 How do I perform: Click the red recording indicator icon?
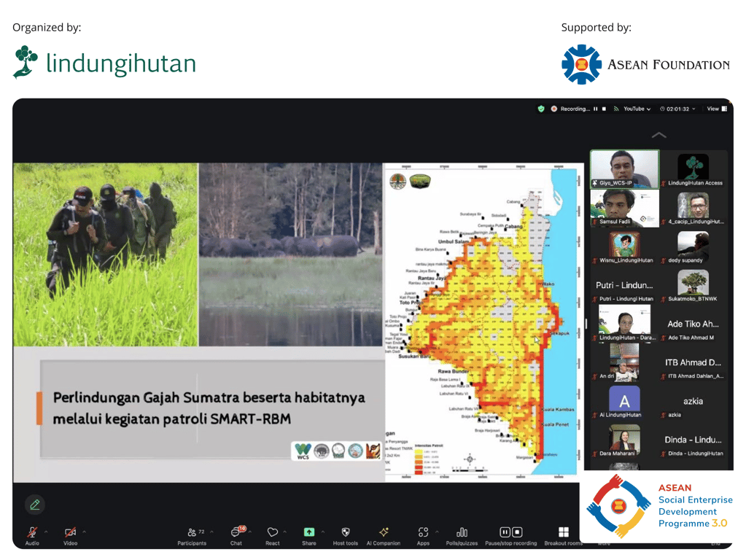pos(553,109)
